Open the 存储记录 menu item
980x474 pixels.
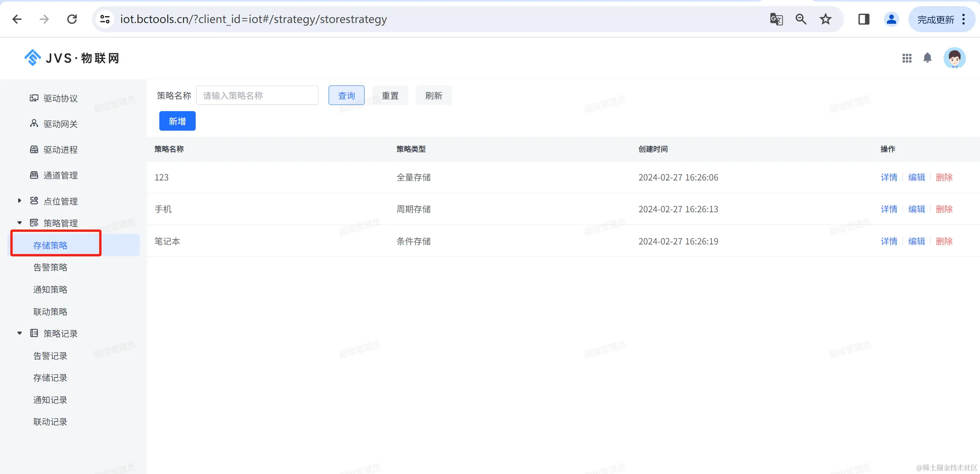point(50,378)
